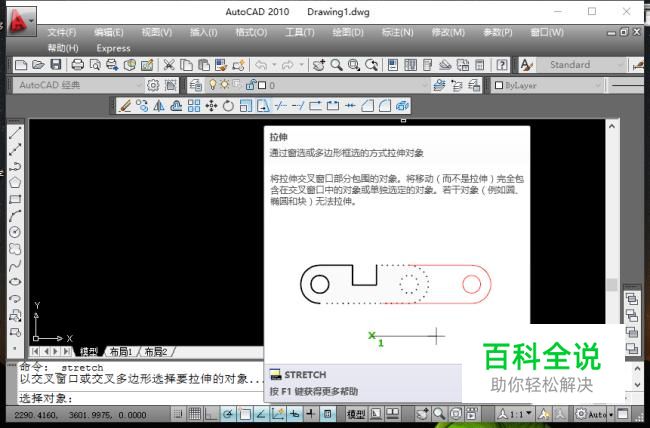Open the red A application menu button
This screenshot has width=650, height=428.
(x=21, y=20)
